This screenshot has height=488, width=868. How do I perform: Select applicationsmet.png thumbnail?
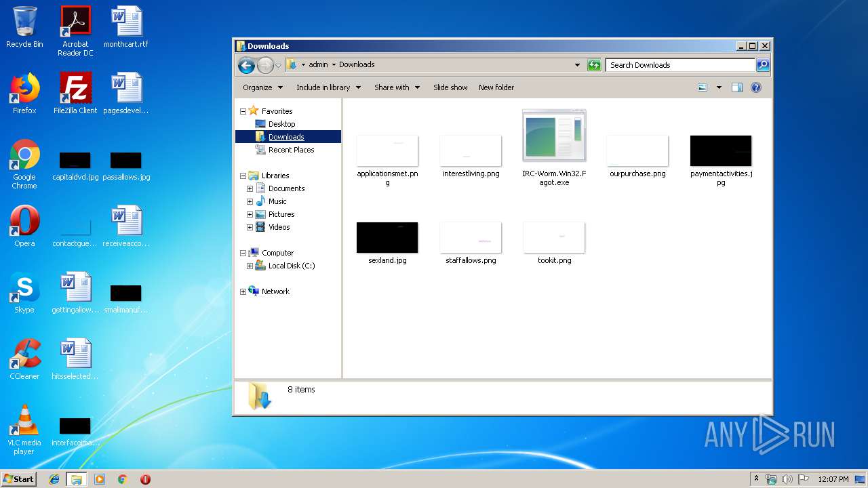pyautogui.click(x=387, y=161)
